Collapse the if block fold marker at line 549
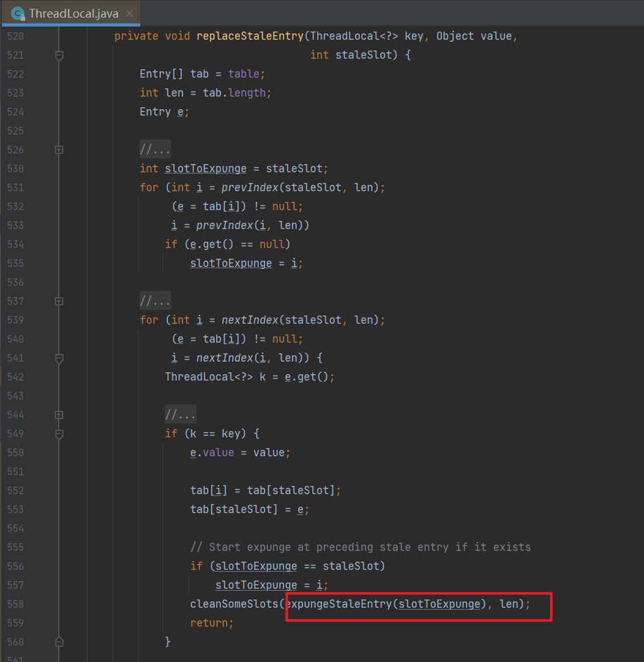Screen dimensions: 644x662 [59, 434]
